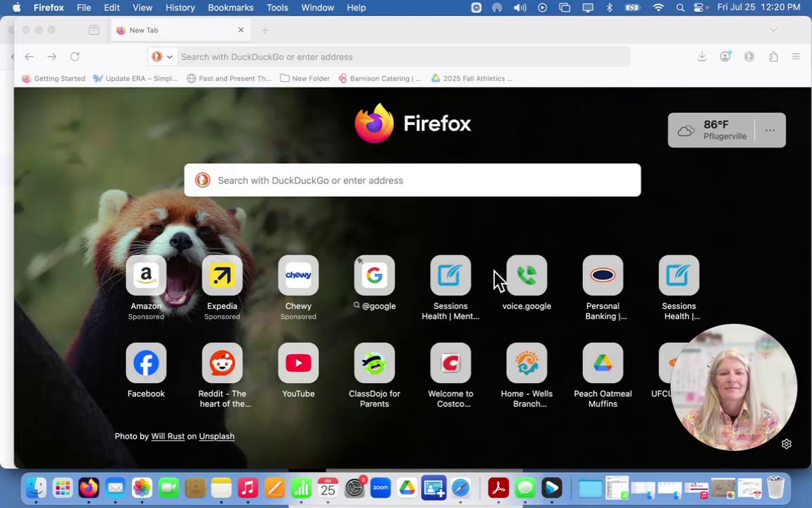This screenshot has width=812, height=508.
Task: Open the 2025 Fall Athletics bookmark
Action: click(472, 78)
